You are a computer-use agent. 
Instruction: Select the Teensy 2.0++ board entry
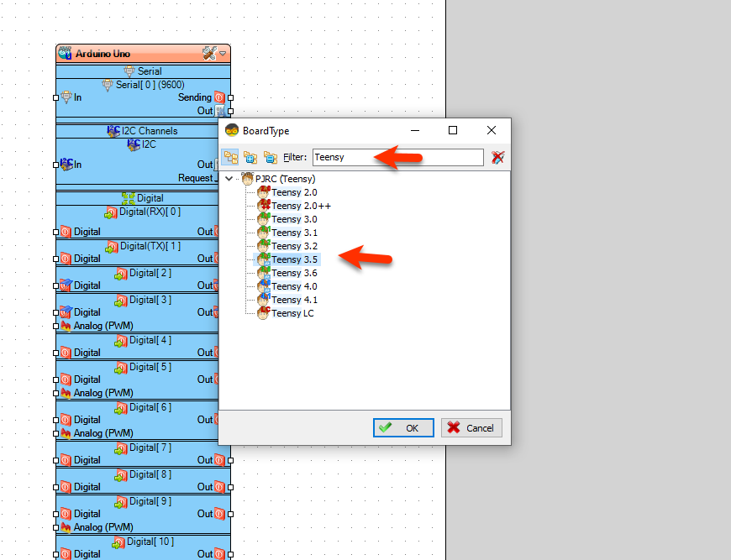296,205
